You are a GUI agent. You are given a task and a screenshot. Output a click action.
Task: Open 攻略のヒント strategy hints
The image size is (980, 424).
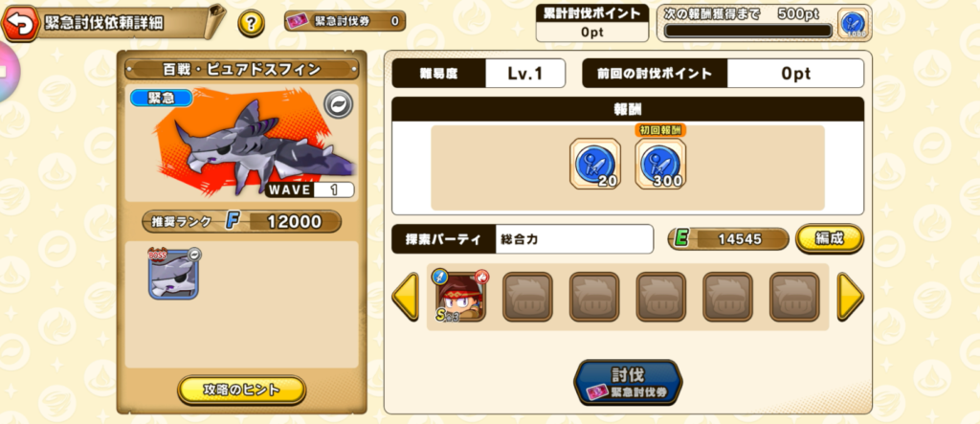pyautogui.click(x=242, y=391)
